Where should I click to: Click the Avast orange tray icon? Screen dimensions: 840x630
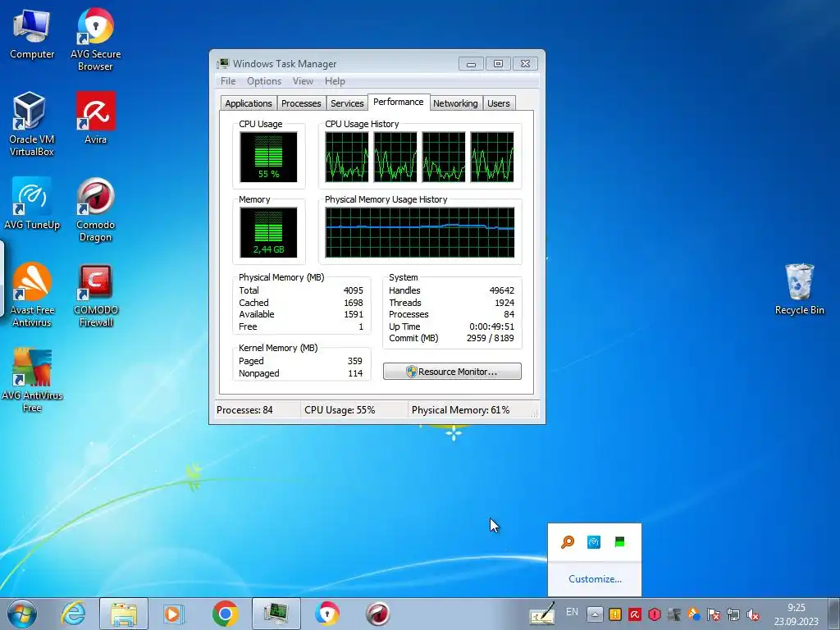(693, 614)
